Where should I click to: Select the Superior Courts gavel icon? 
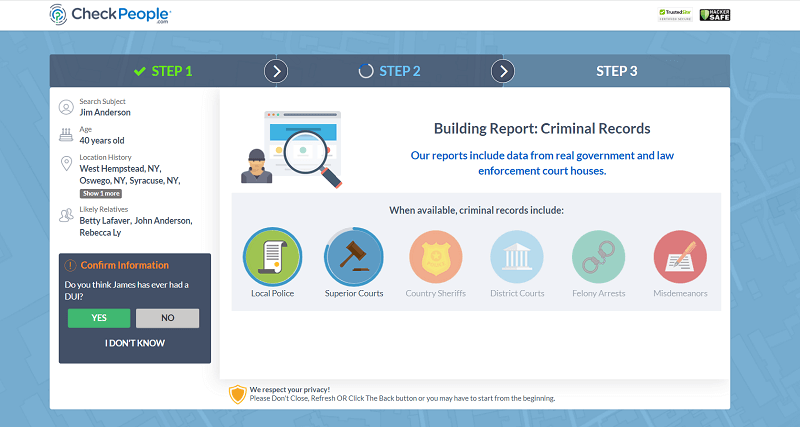[354, 257]
